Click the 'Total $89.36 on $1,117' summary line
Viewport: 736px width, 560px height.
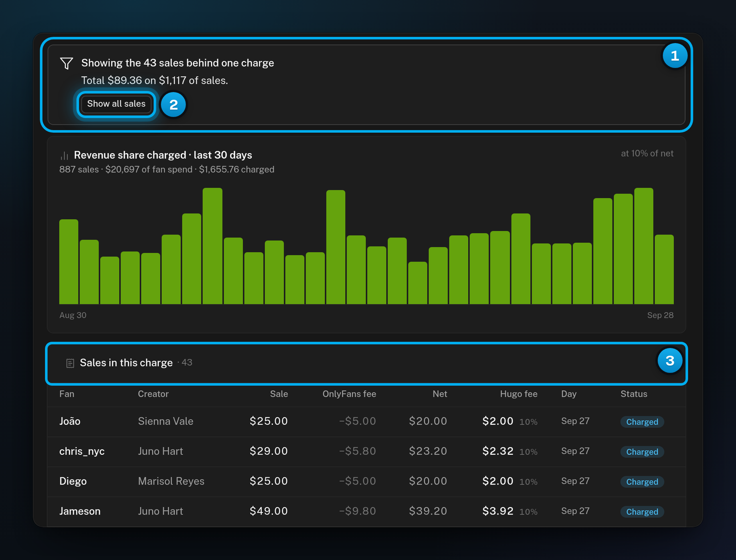[x=155, y=80]
